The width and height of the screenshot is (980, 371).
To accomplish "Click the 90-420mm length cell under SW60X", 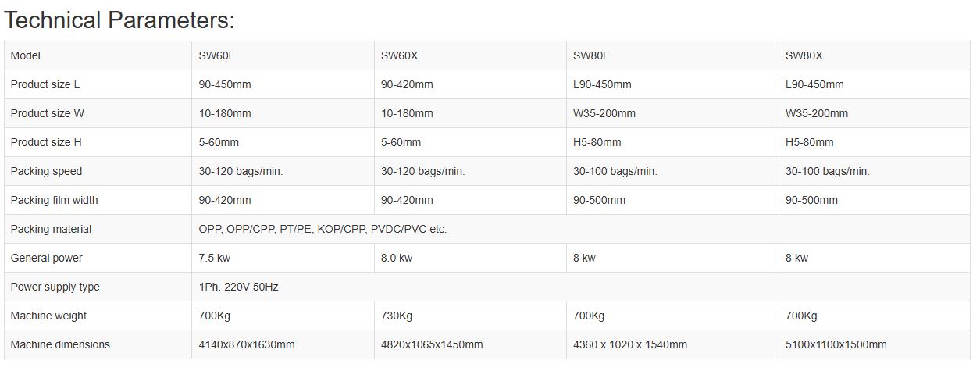I will point(470,84).
